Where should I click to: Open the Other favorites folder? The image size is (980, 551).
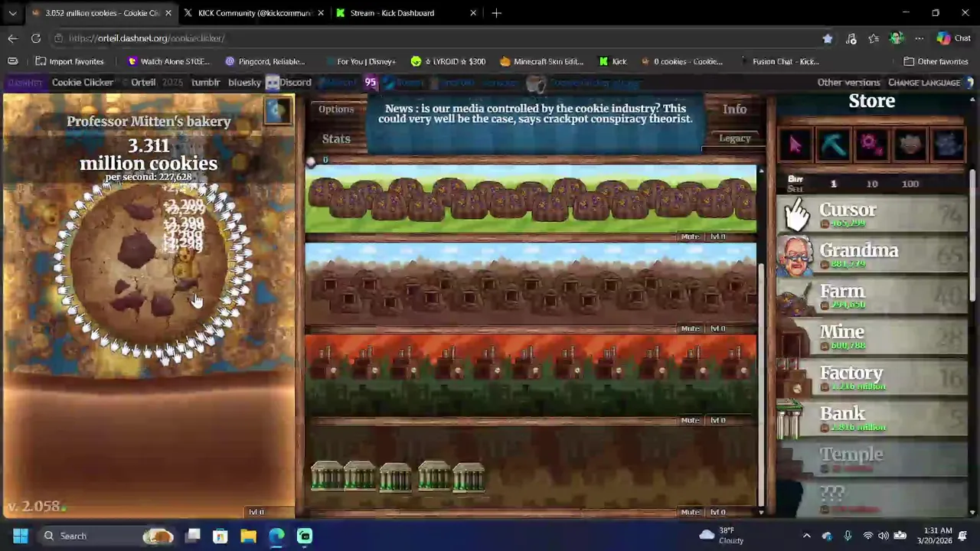click(x=936, y=61)
